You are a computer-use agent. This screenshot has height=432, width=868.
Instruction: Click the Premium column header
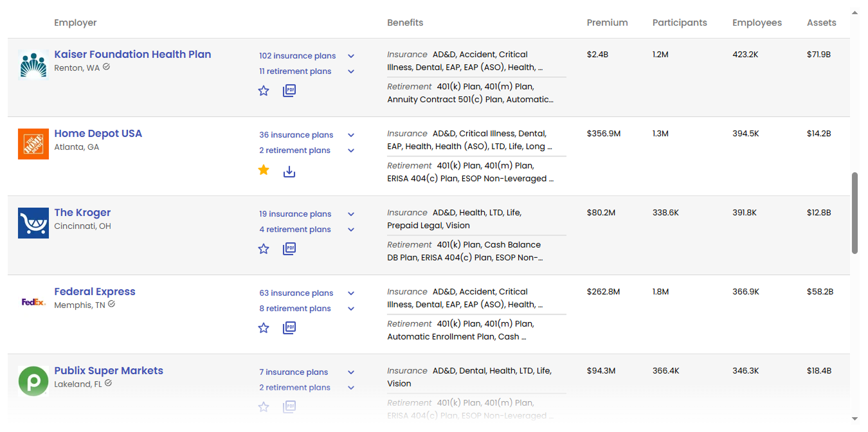point(606,22)
